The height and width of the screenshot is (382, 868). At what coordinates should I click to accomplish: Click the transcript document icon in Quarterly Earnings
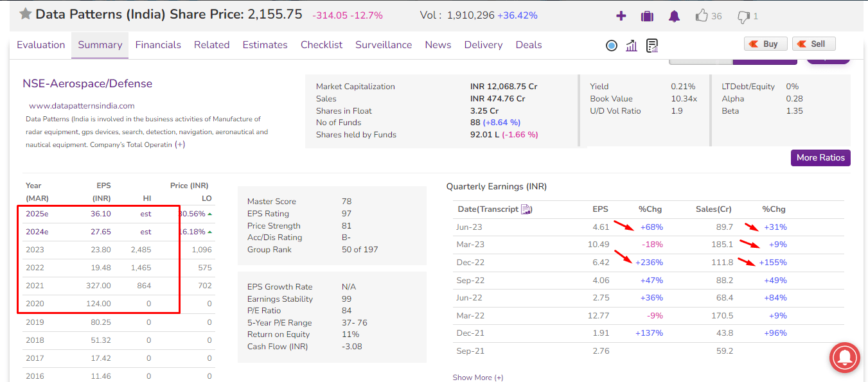tap(526, 209)
